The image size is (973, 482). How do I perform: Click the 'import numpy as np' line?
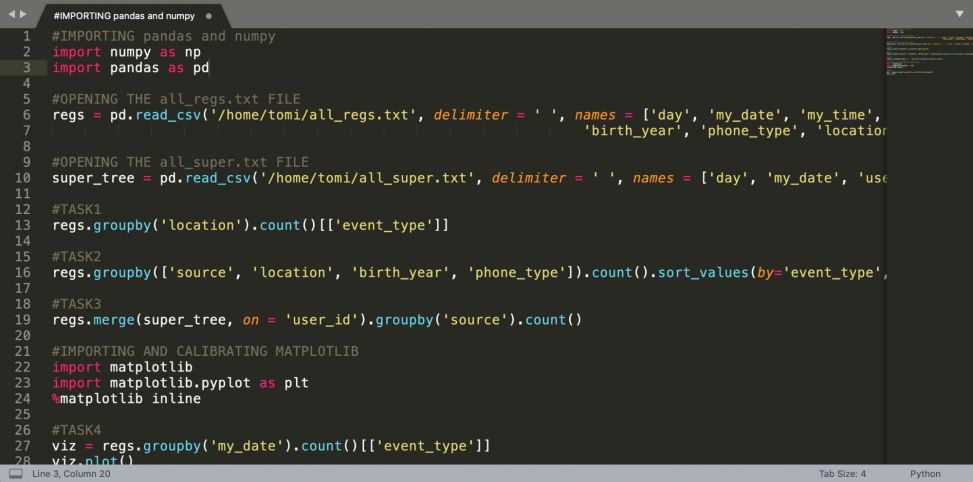point(126,52)
